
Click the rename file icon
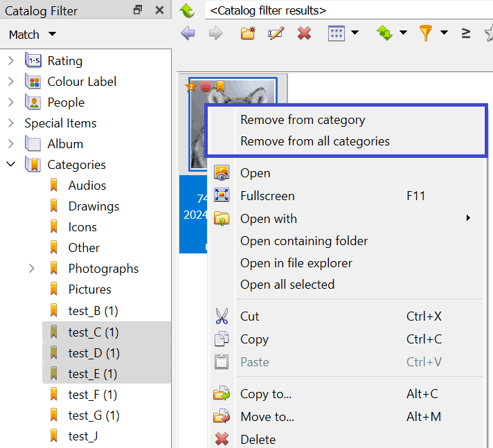(x=276, y=33)
